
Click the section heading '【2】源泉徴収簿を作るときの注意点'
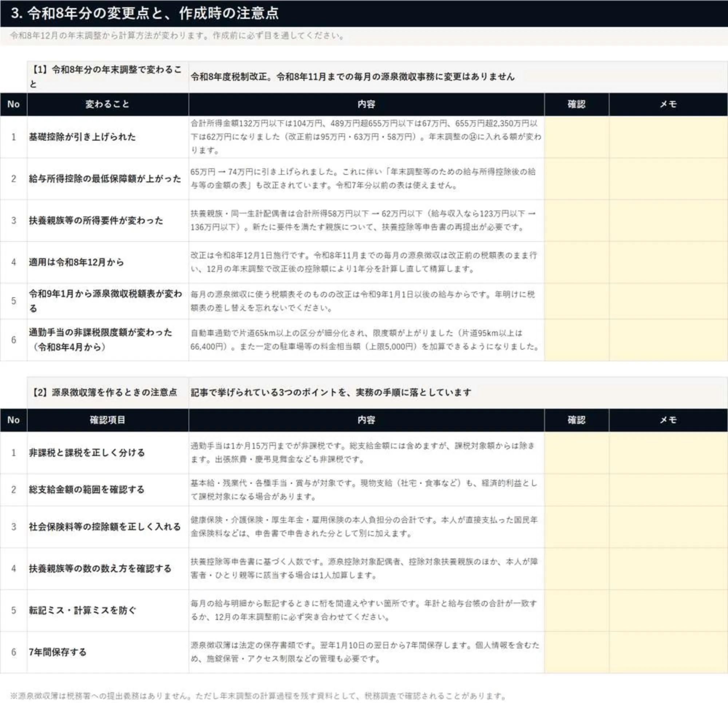[108, 392]
